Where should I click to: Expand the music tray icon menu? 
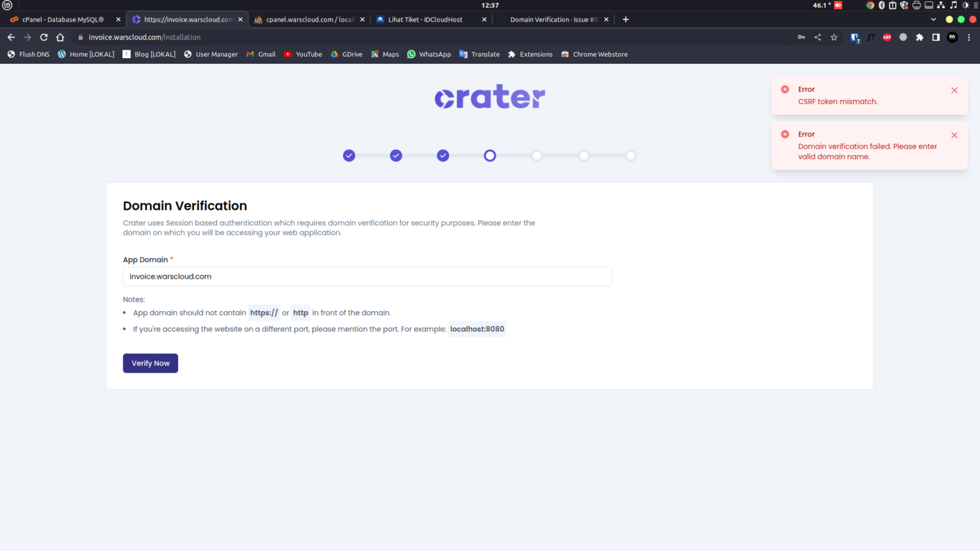tap(954, 4)
